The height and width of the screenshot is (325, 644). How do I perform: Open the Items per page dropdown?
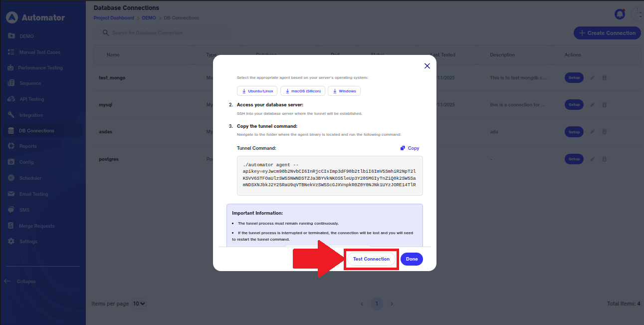point(139,304)
